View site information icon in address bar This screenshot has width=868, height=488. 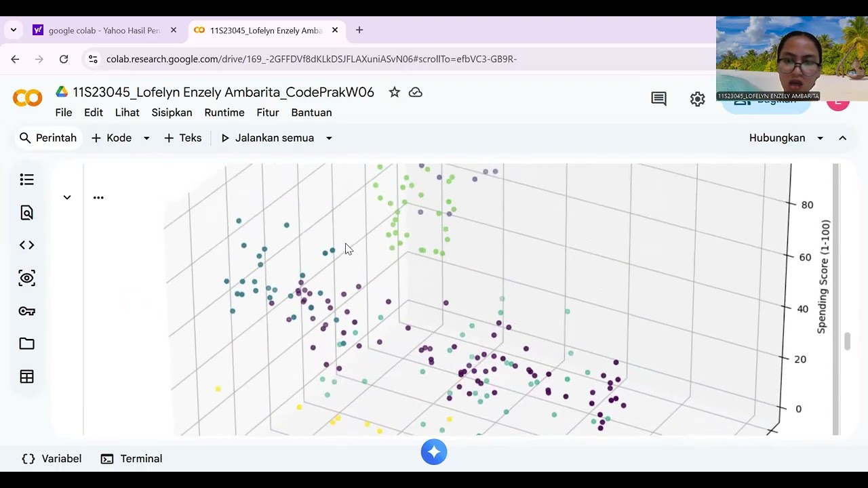93,59
